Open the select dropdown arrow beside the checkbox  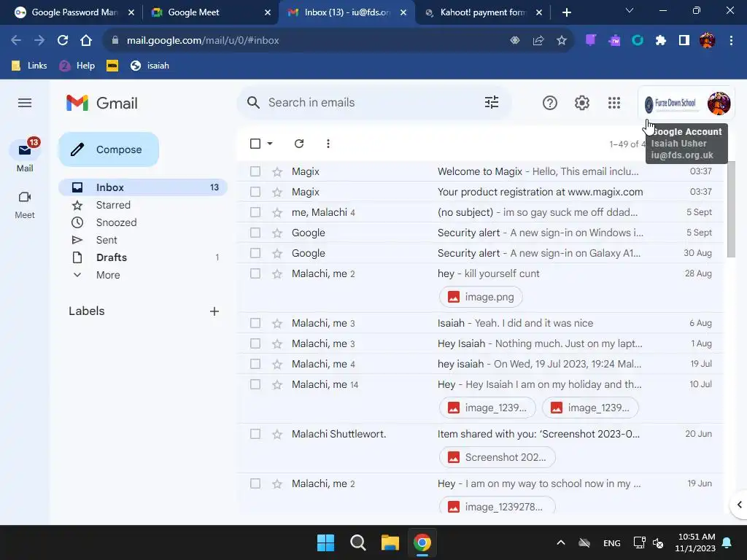(x=270, y=144)
